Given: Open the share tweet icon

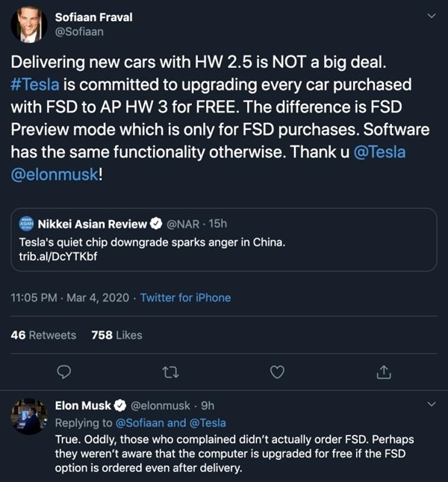Looking at the screenshot, I should [384, 371].
